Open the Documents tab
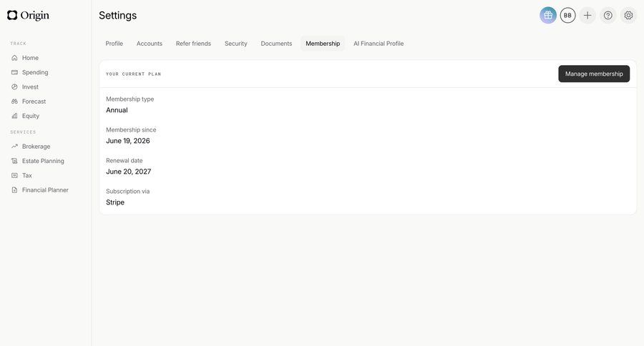 [x=276, y=44]
